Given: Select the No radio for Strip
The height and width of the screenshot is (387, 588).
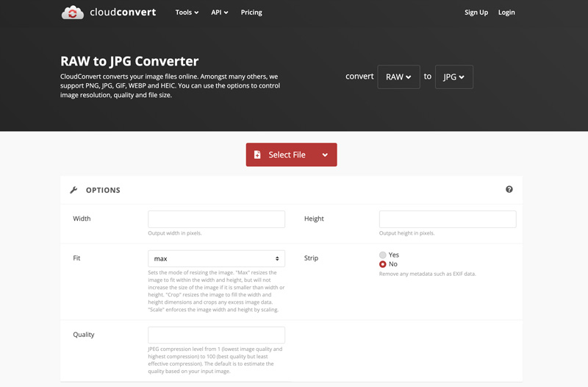Looking at the screenshot, I should click(383, 264).
